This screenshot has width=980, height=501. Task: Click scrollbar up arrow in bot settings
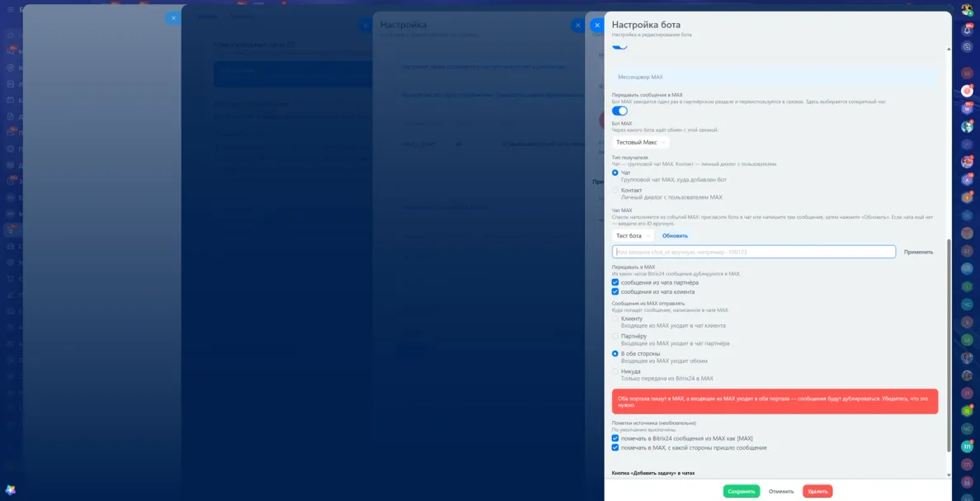[x=949, y=49]
